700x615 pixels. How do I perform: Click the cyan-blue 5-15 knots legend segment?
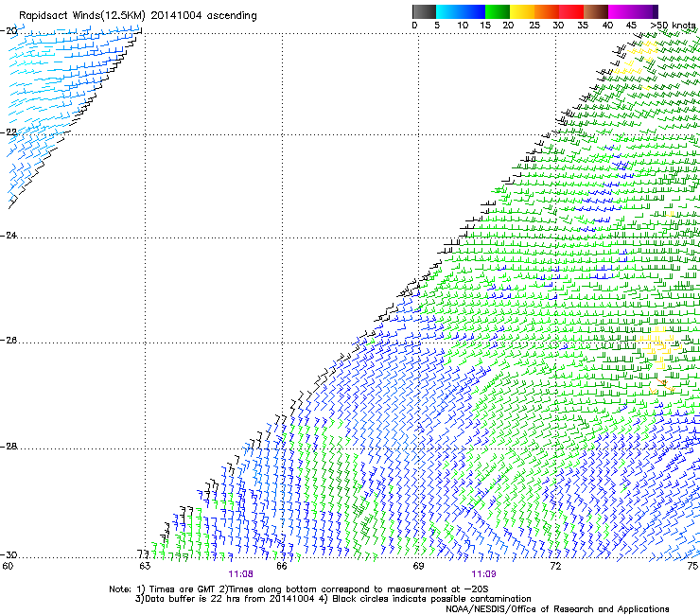(x=461, y=11)
